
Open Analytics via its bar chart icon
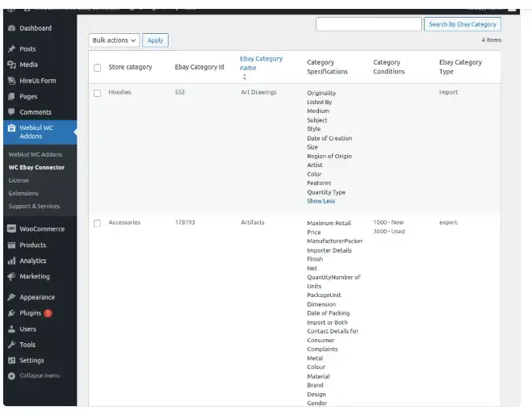tap(11, 262)
